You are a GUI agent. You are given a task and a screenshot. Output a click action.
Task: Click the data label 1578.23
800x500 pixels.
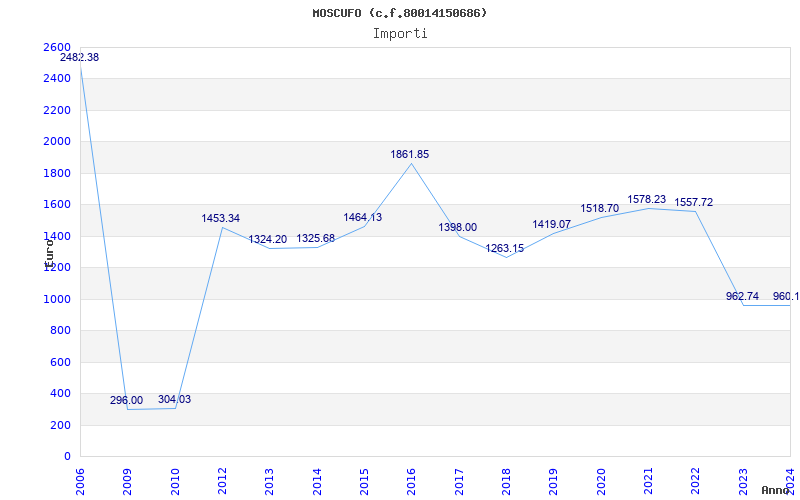(646, 199)
